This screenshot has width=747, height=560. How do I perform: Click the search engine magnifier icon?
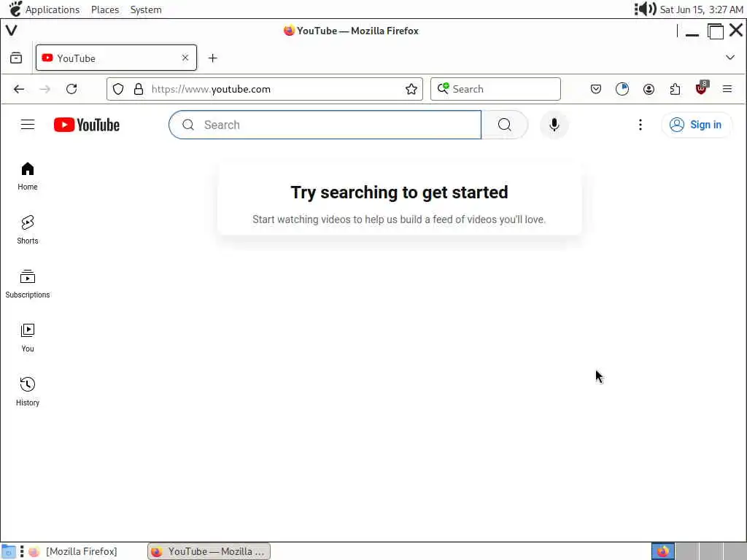[x=443, y=88]
